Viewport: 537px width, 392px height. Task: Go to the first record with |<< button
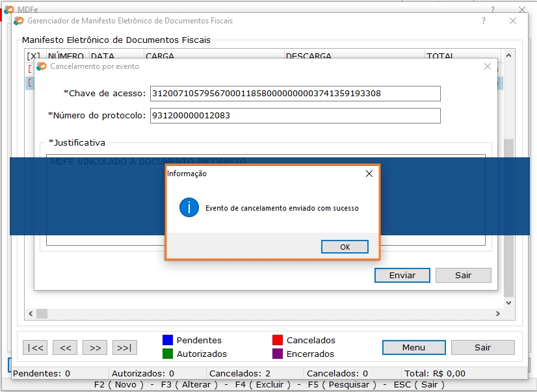click(x=36, y=348)
